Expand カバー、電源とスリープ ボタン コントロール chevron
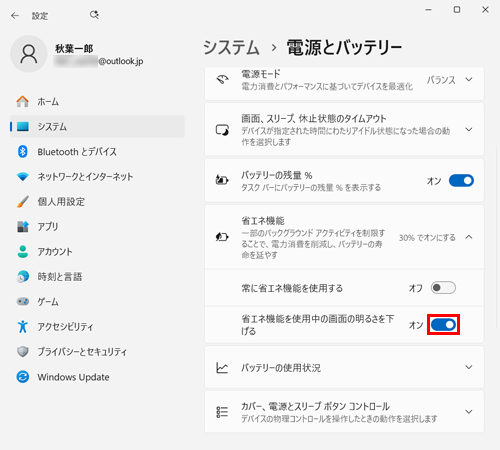This screenshot has height=450, width=500. point(469,412)
